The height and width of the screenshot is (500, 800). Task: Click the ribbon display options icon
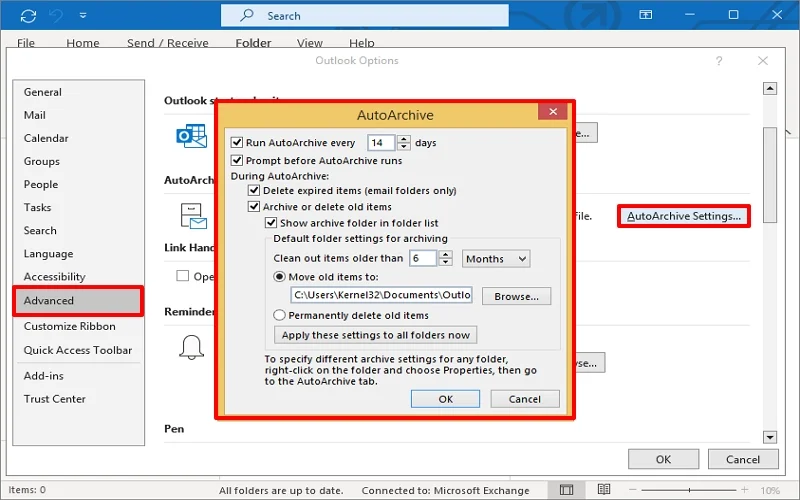coord(645,15)
